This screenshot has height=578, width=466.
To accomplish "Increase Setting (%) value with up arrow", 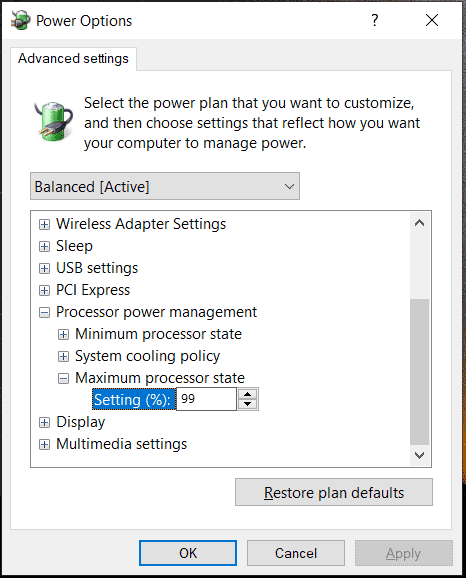I will click(248, 394).
